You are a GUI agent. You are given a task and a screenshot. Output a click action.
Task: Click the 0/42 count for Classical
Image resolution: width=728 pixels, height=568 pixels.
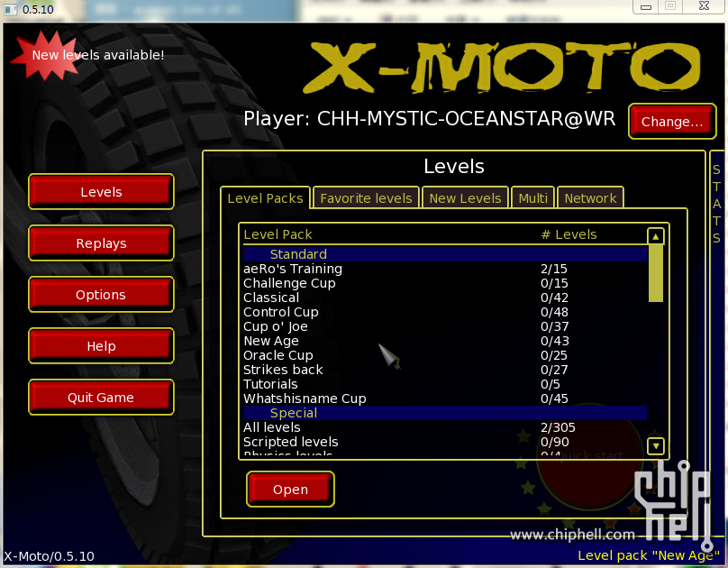pos(554,298)
